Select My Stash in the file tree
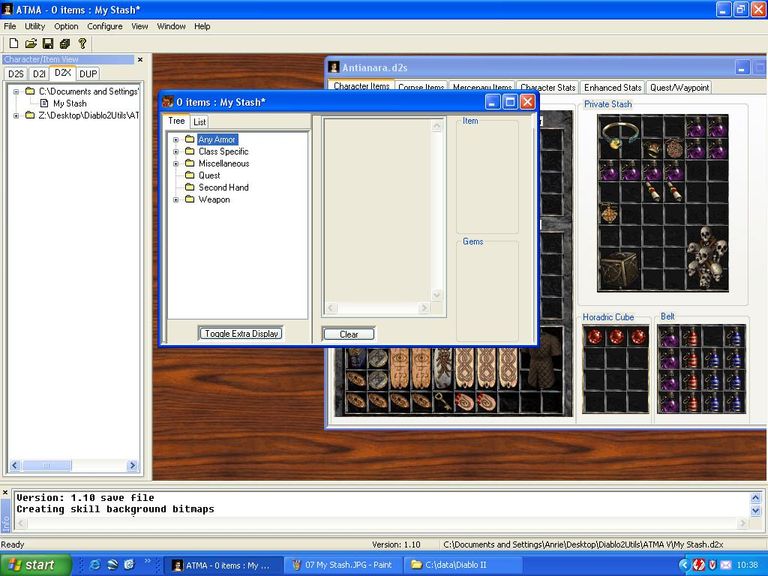The width and height of the screenshot is (768, 576). pos(70,103)
